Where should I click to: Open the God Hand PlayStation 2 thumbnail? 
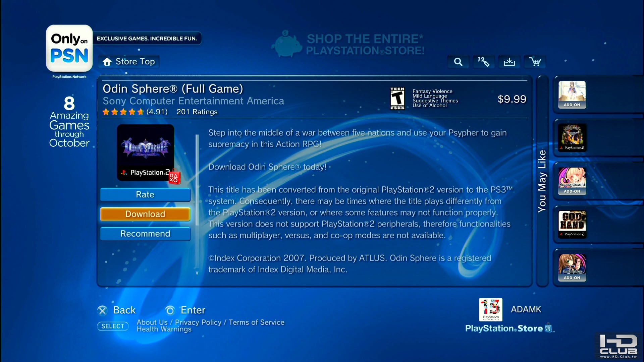(572, 224)
